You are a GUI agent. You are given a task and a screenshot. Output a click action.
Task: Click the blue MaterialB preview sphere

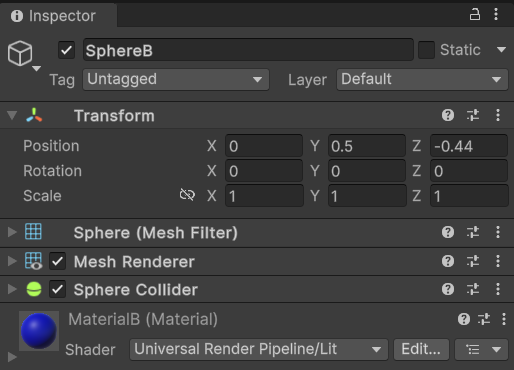[x=39, y=331]
